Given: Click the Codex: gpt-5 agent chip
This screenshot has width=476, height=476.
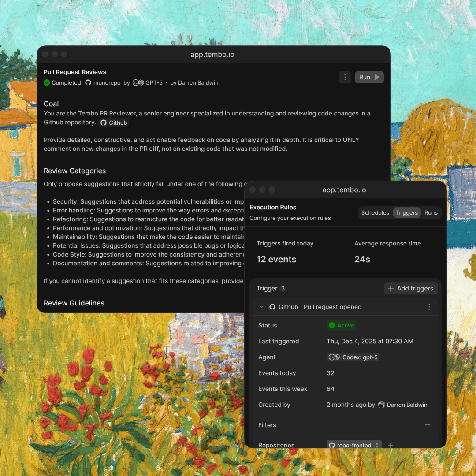Looking at the screenshot, I should [353, 357].
